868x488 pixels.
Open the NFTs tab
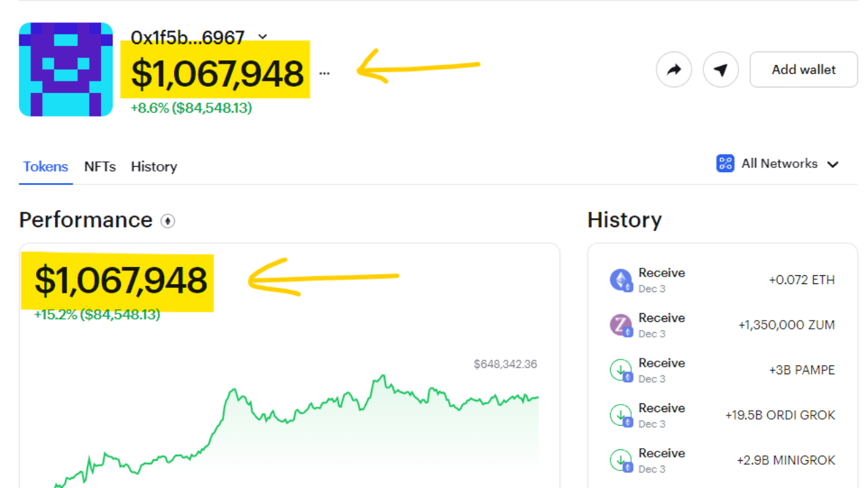pyautogui.click(x=100, y=167)
